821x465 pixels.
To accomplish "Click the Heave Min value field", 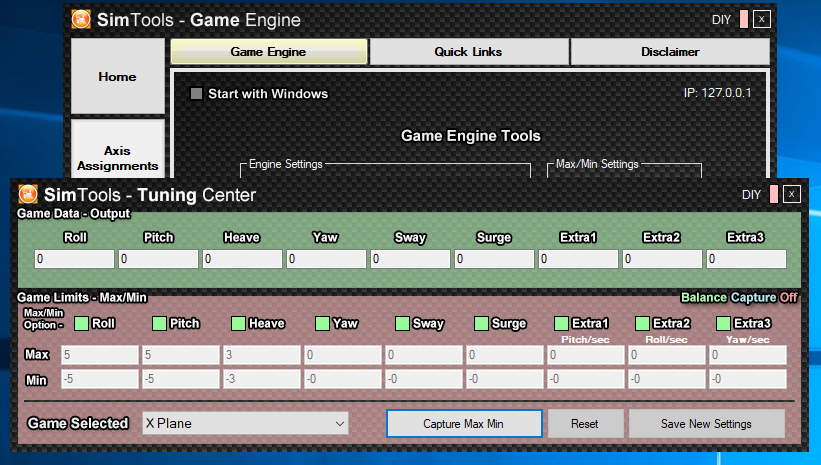I will (x=262, y=379).
